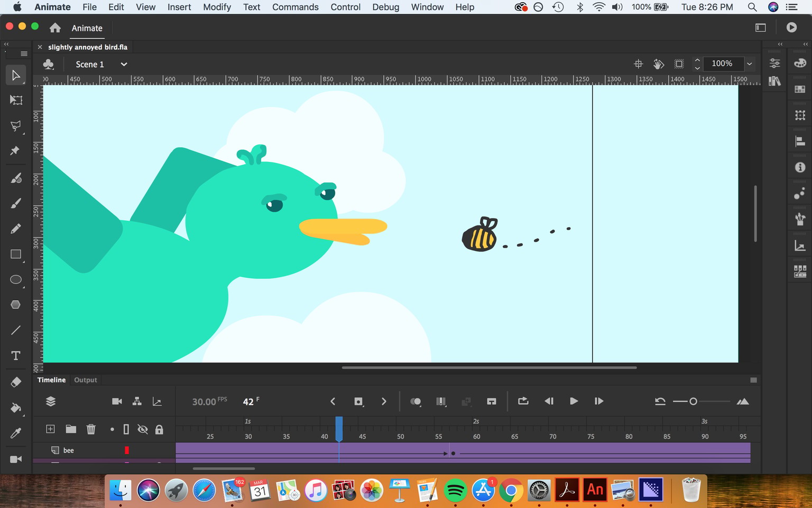Viewport: 812px width, 508px height.
Task: Adjust the timeline zoom slider
Action: (693, 402)
